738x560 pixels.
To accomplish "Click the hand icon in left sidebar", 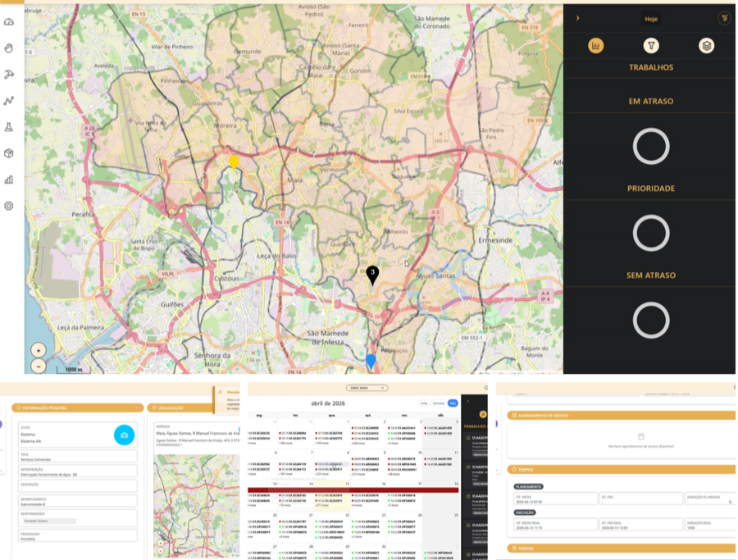I will (x=9, y=48).
